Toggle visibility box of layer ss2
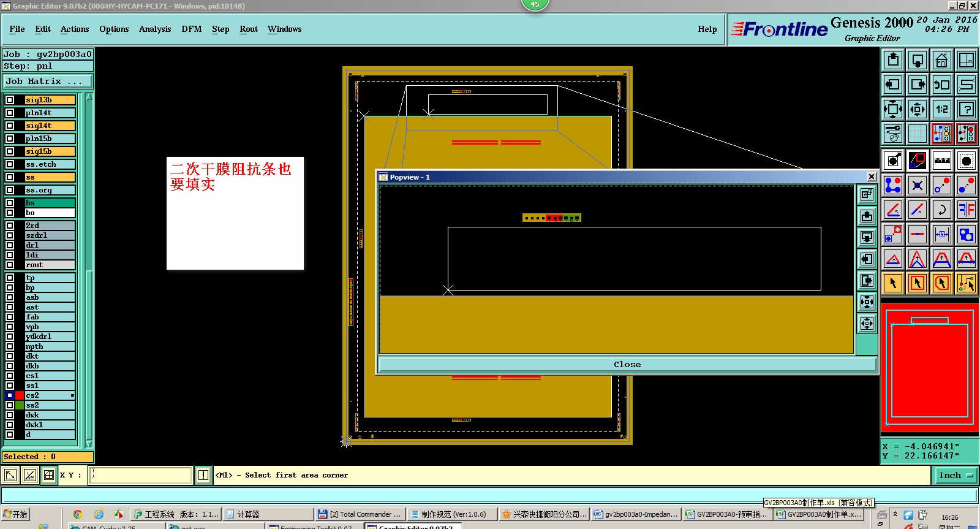Screen dimensions: 980x529 tap(10, 405)
